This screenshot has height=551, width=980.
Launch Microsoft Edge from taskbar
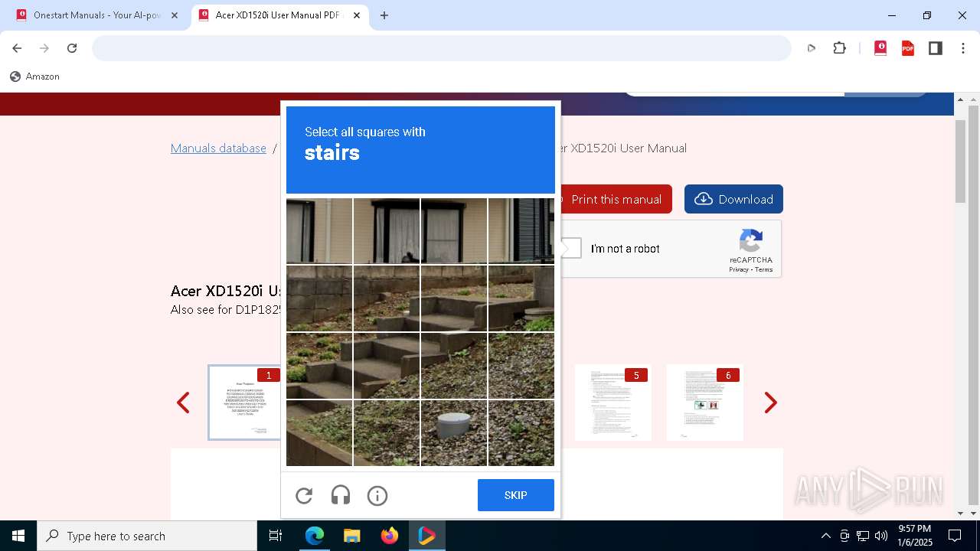[x=315, y=536]
